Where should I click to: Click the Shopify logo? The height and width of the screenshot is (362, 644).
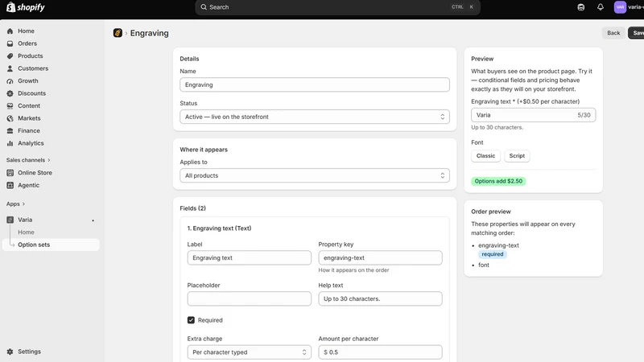tap(26, 7)
